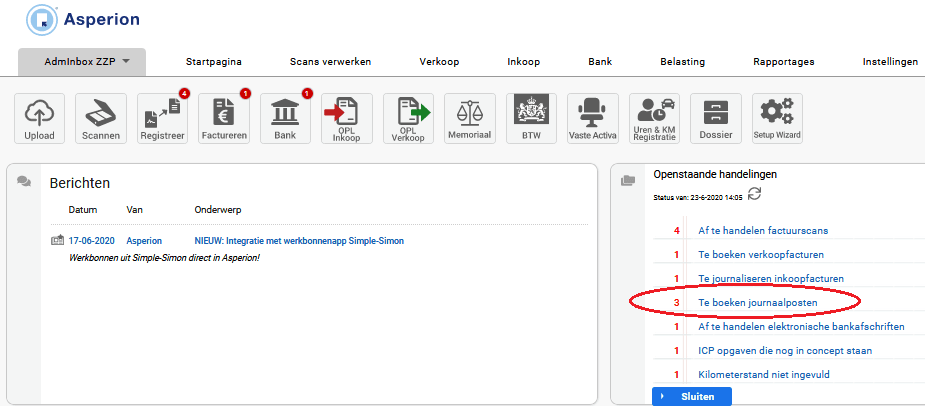Click the message icon beside 17-06-2020
Viewport: 925px width, 406px height.
coord(57,241)
